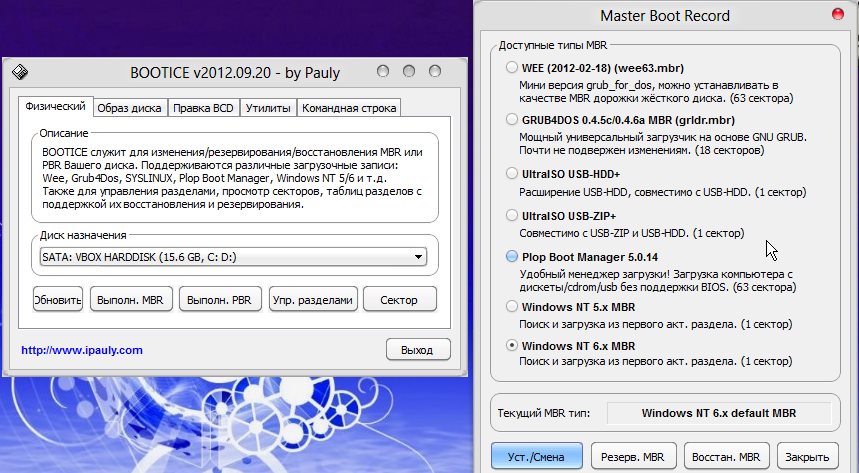Image resolution: width=859 pixels, height=473 pixels.
Task: Choose Windows NT 5.x MBR option
Action: point(513,309)
